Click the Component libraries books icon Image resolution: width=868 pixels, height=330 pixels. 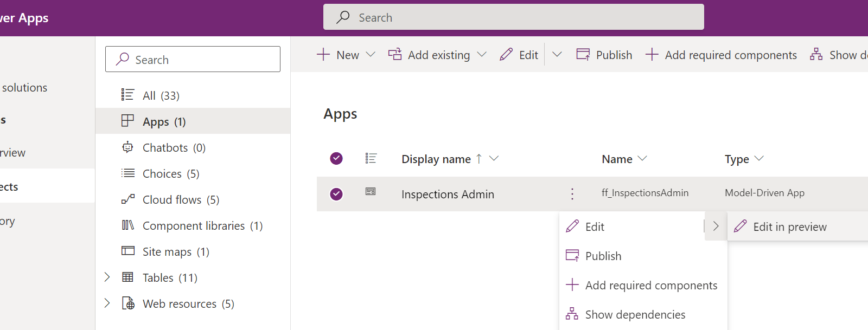click(127, 225)
